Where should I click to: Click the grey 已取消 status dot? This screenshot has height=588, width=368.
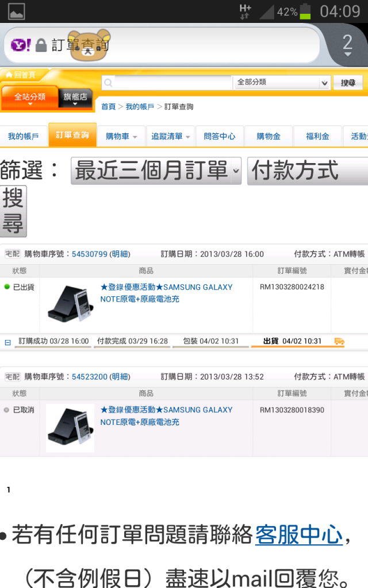click(6, 410)
